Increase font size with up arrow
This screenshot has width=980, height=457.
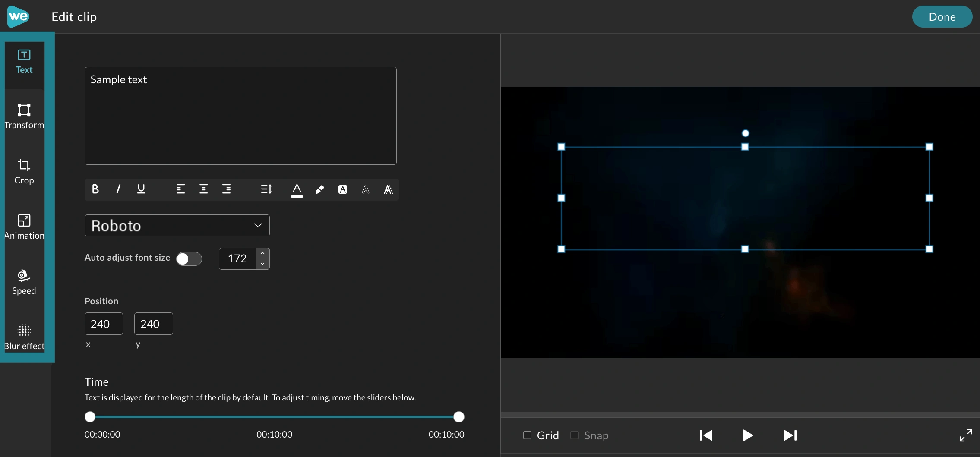point(262,253)
